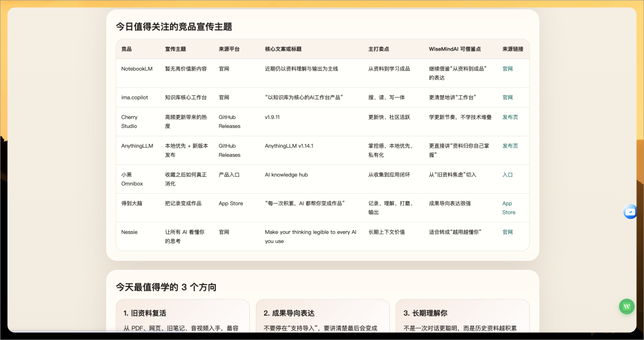Click the black App Store platform cell
644x340 pixels.
click(x=231, y=204)
